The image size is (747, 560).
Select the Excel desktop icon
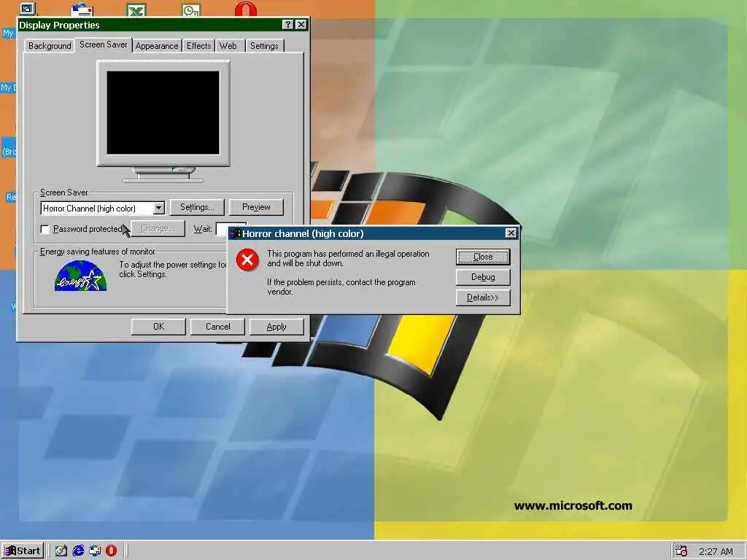pyautogui.click(x=136, y=9)
